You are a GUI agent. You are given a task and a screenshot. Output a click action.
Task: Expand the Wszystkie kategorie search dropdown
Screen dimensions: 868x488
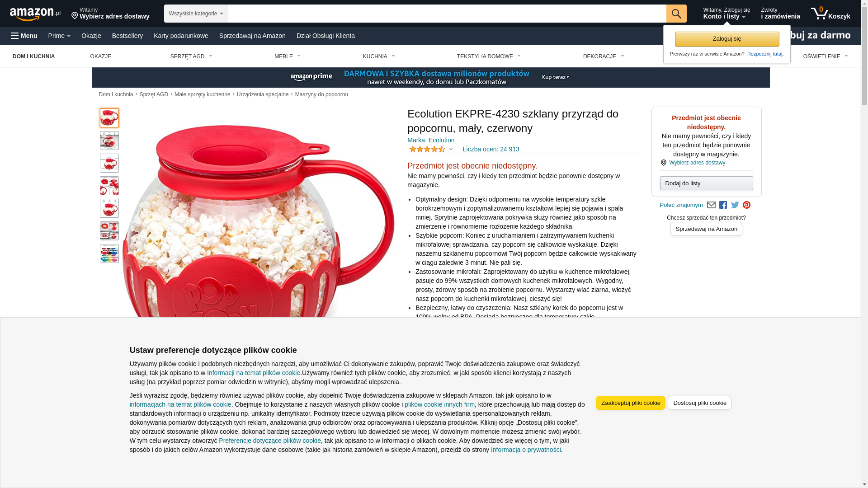(195, 14)
